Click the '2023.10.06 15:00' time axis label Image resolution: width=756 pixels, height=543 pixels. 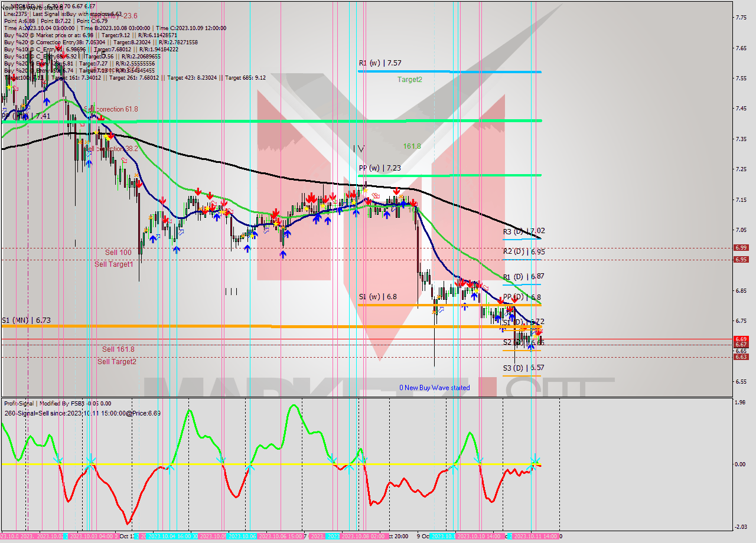[282, 537]
